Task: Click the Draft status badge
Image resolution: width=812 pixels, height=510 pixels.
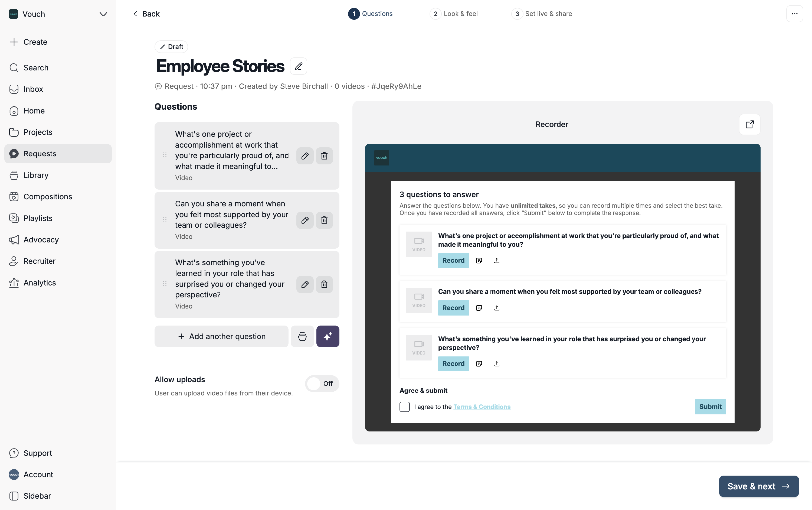Action: click(171, 47)
